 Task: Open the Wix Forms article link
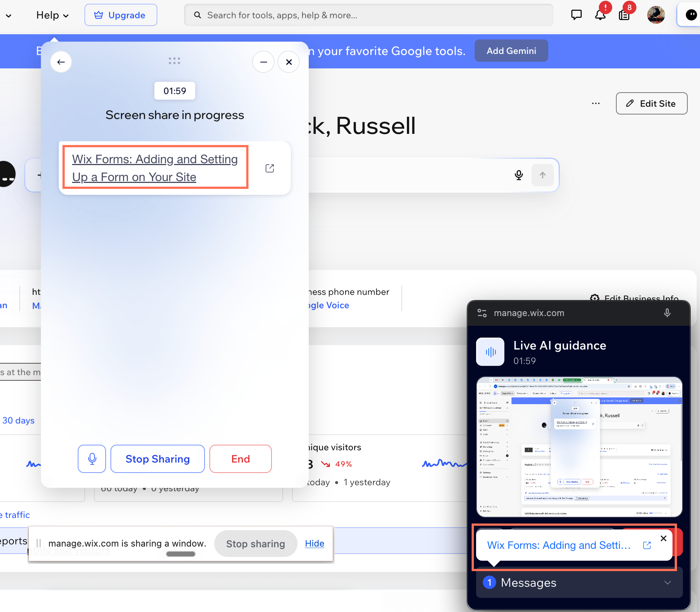tap(155, 168)
